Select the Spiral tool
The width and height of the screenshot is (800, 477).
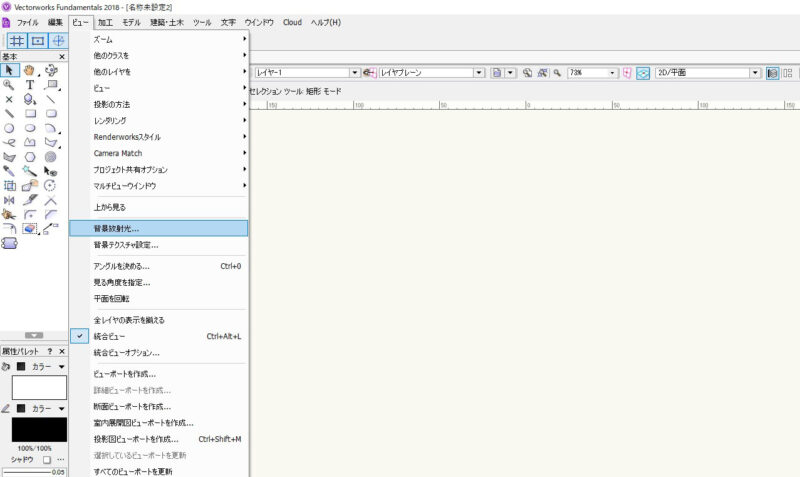click(x=51, y=157)
